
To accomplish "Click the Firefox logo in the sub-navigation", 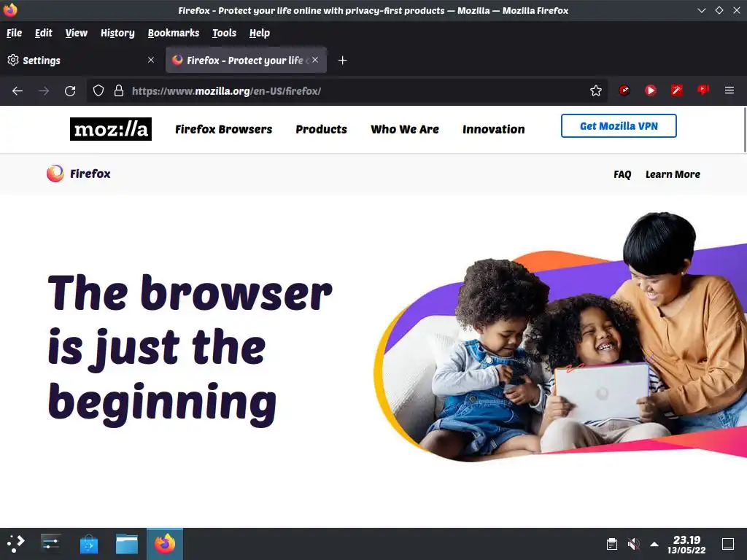I will (79, 174).
